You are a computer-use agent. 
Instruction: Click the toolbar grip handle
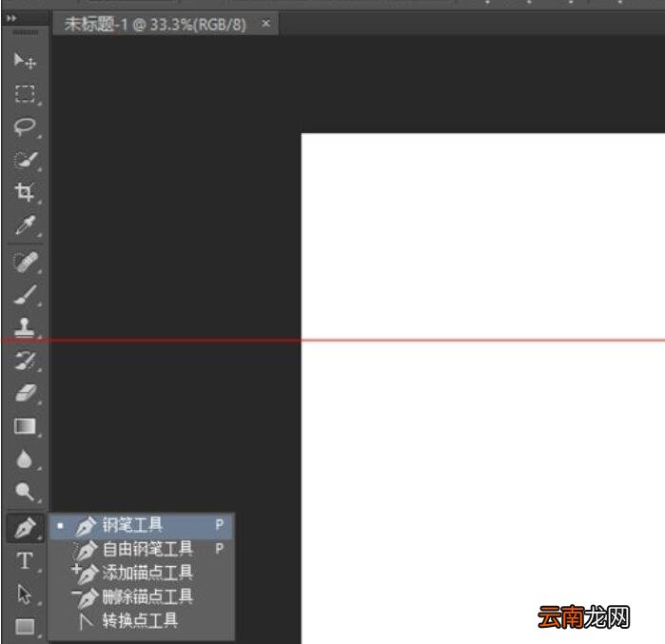[x=25, y=32]
